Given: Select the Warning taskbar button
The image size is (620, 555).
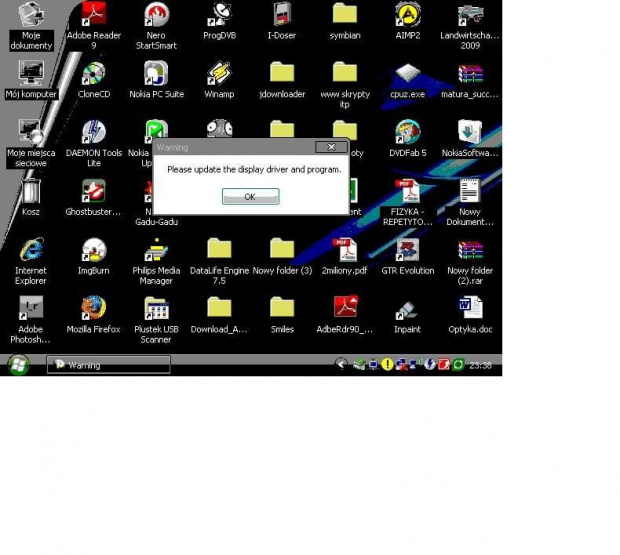Looking at the screenshot, I should tap(109, 365).
